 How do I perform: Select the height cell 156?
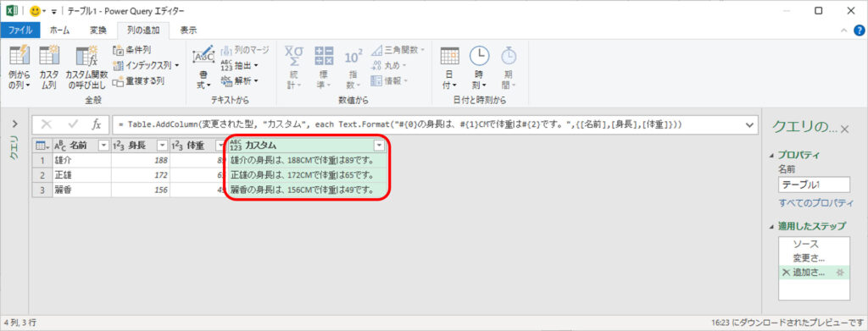[141, 190]
